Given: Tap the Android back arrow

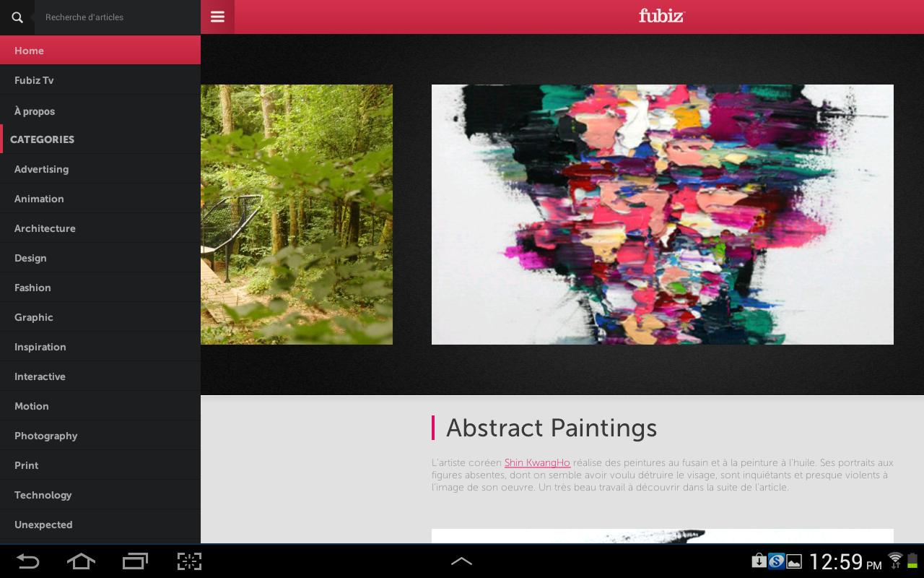Looking at the screenshot, I should (27, 561).
